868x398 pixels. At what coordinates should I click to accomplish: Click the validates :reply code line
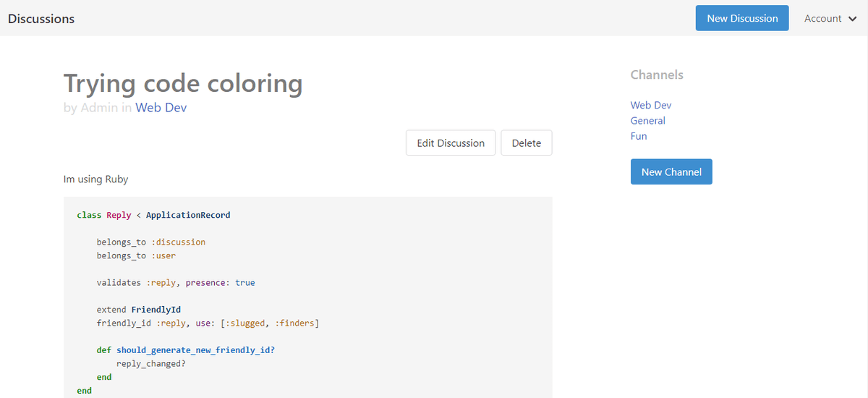(x=176, y=282)
